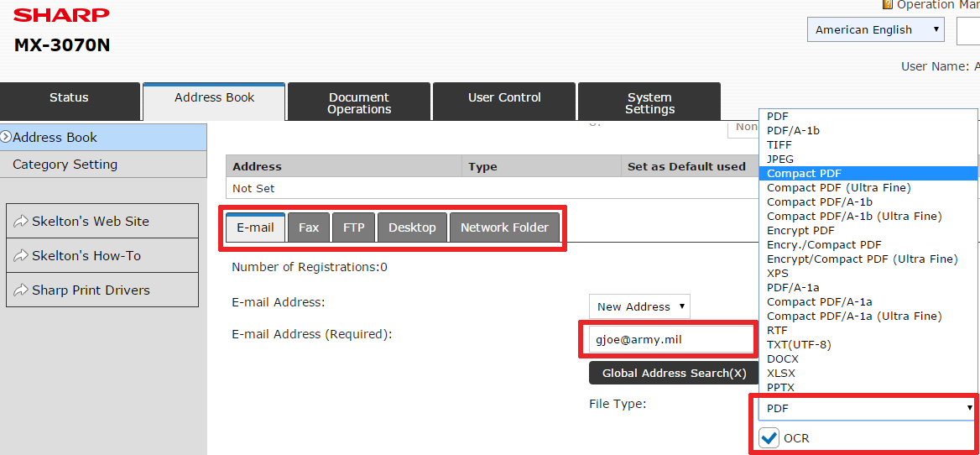The width and height of the screenshot is (980, 455).
Task: Click the File Type PDF combo box
Action: point(868,409)
